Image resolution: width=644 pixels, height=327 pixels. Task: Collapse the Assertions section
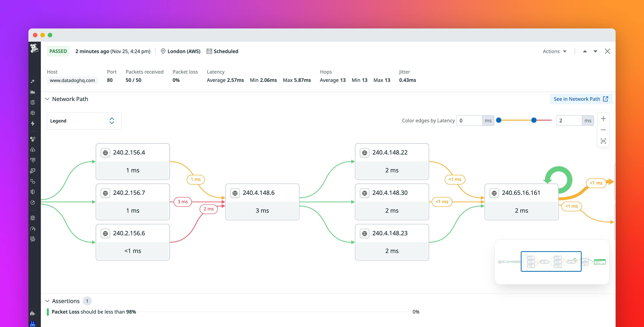coord(47,301)
